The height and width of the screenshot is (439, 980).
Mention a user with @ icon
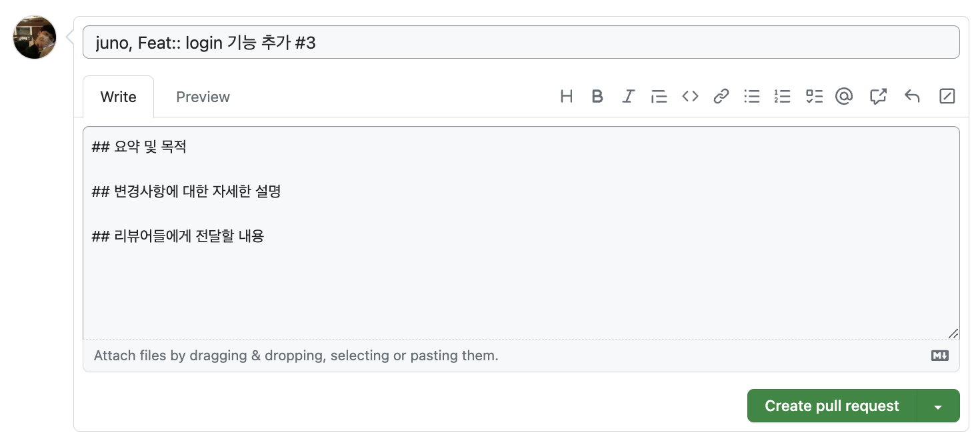pyautogui.click(x=844, y=97)
